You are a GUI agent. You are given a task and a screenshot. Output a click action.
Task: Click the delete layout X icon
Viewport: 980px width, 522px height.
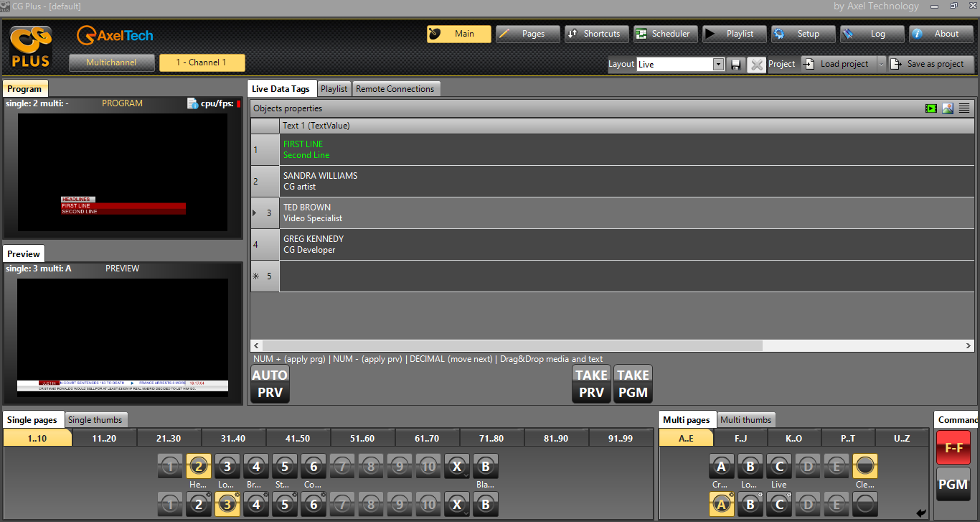pyautogui.click(x=756, y=65)
